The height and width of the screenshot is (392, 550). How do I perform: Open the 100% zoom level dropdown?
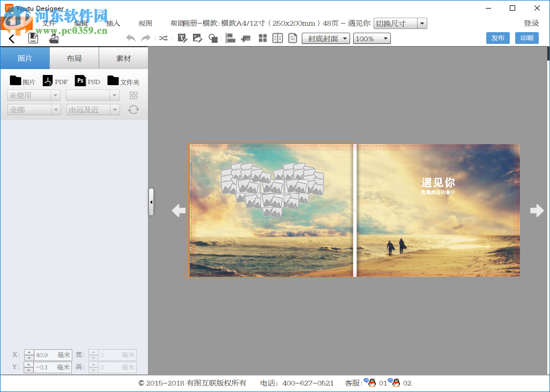[x=371, y=38]
